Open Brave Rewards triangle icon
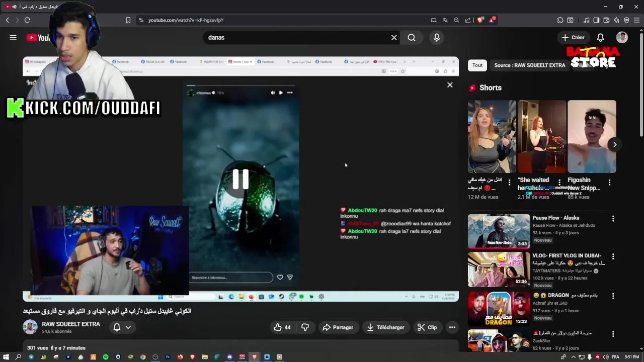The image size is (644, 362). click(x=493, y=20)
